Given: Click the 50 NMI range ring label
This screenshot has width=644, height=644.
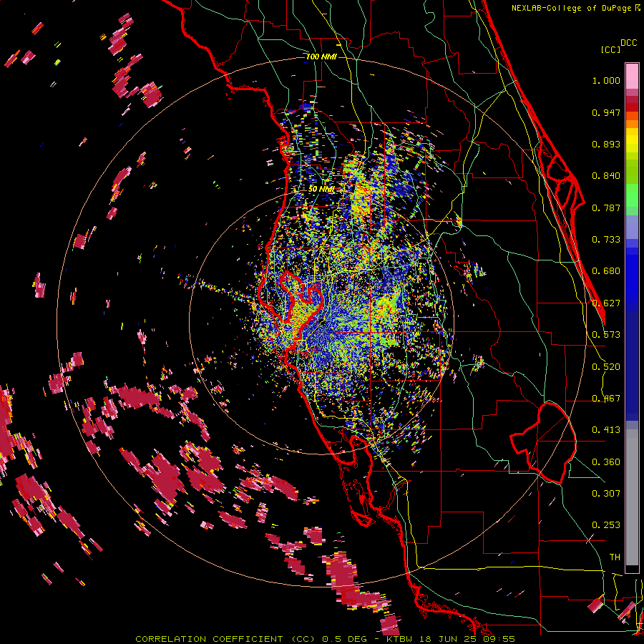Looking at the screenshot, I should [x=321, y=190].
